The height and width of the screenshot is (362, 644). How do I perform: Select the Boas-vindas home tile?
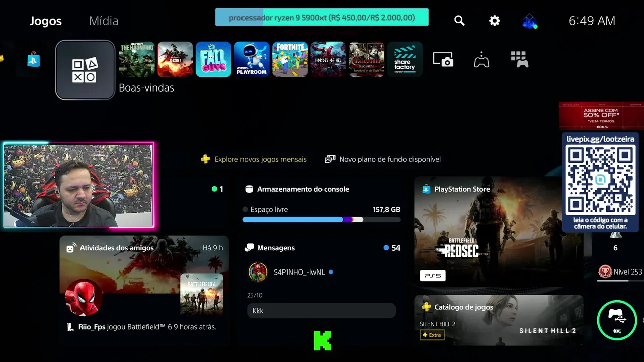click(x=85, y=70)
